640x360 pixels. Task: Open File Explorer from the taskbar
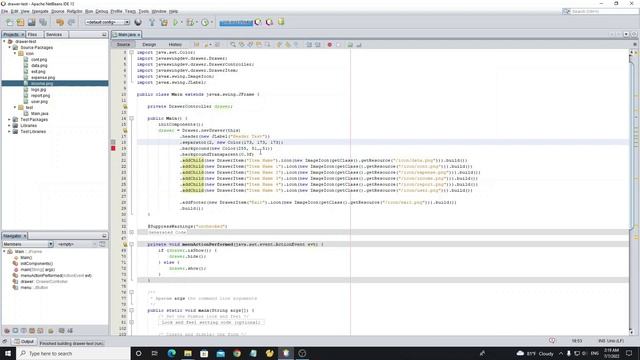(x=188, y=353)
